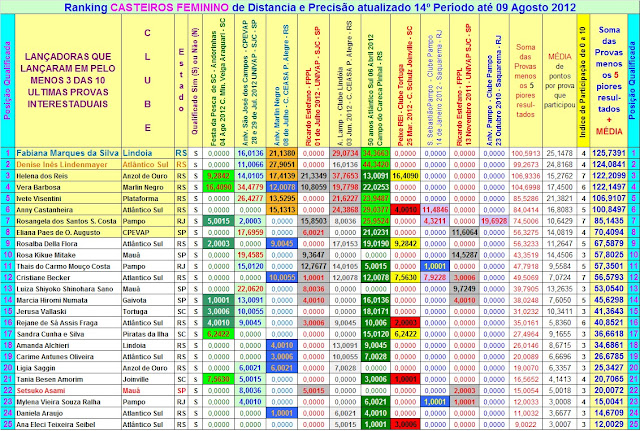Click the total value 125,7391
Image resolution: width=640 pixels, height=431 pixels.
[x=609, y=153]
